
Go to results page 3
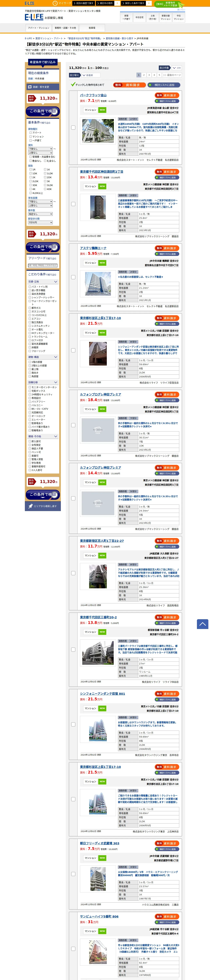pyautogui.click(x=149, y=75)
